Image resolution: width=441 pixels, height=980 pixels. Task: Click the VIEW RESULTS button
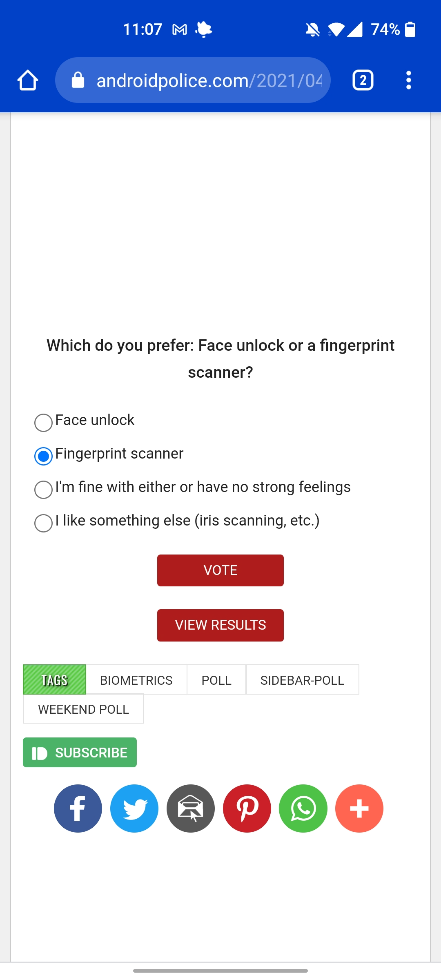point(220,625)
